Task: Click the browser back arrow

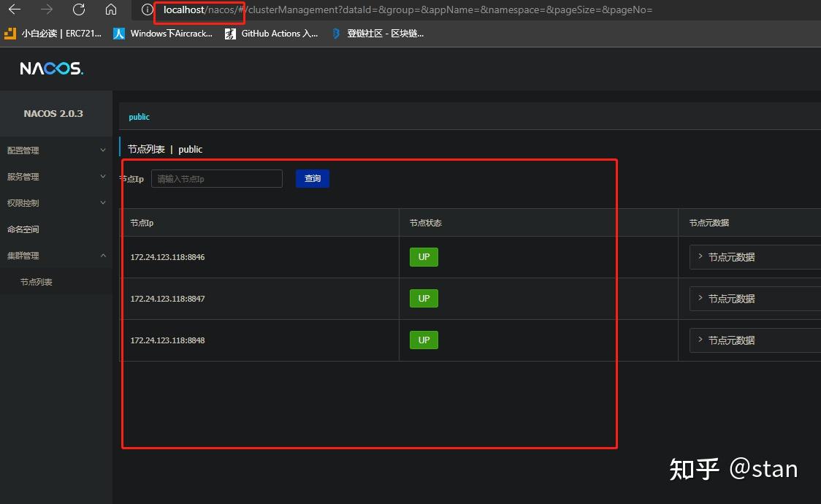Action: 15,10
